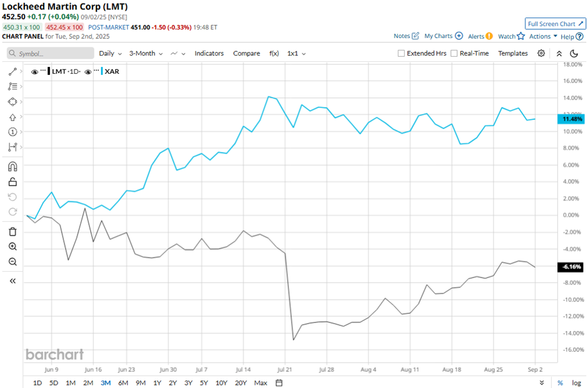
Task: Select the Max time range
Action: pos(261,383)
